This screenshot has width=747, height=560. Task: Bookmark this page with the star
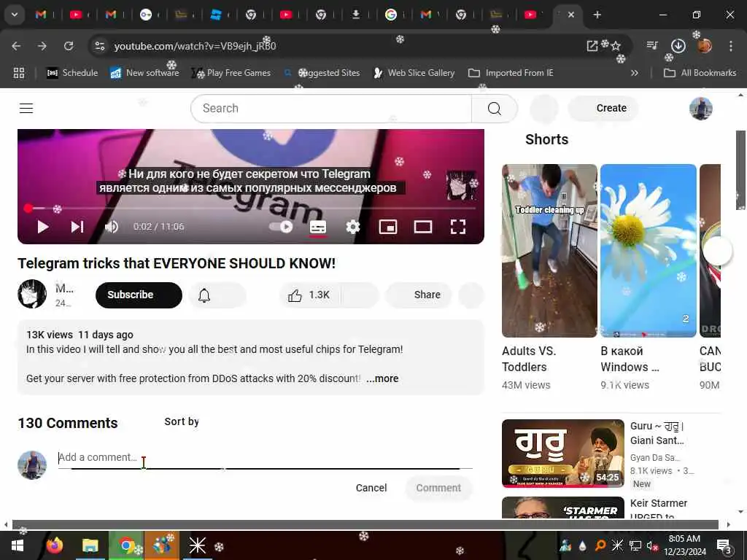click(x=616, y=46)
